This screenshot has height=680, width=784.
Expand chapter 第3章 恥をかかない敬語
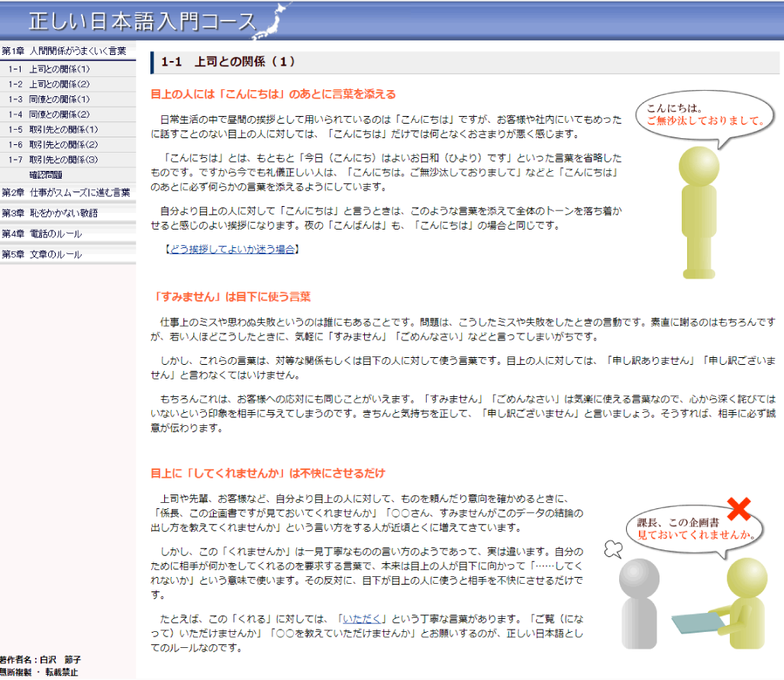[68, 213]
